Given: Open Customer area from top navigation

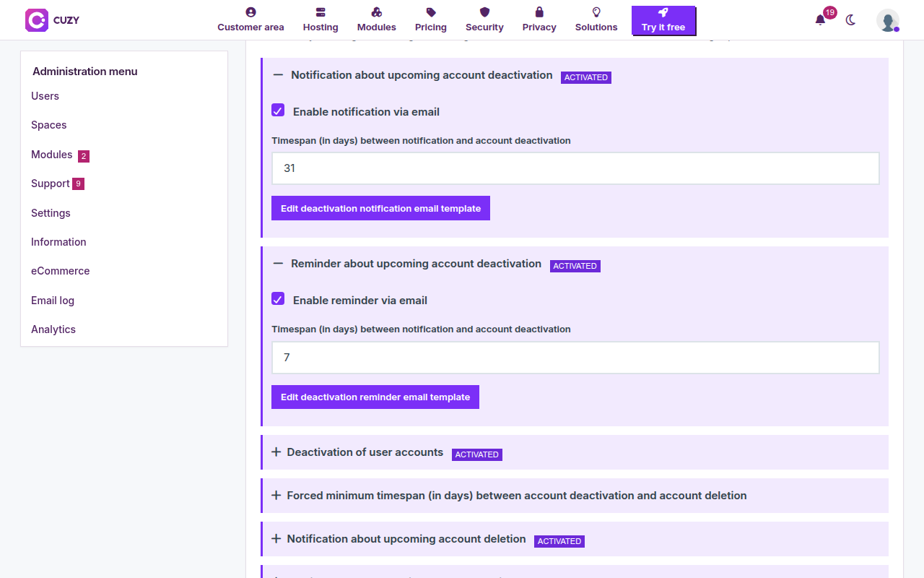Looking at the screenshot, I should coord(250,20).
